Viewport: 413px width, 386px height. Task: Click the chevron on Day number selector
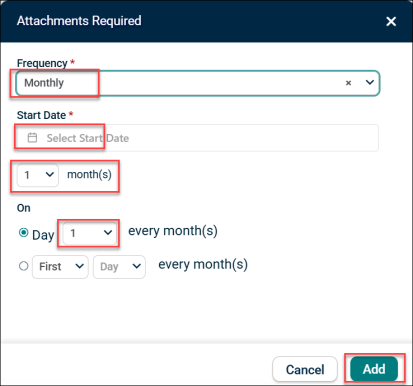pyautogui.click(x=108, y=233)
